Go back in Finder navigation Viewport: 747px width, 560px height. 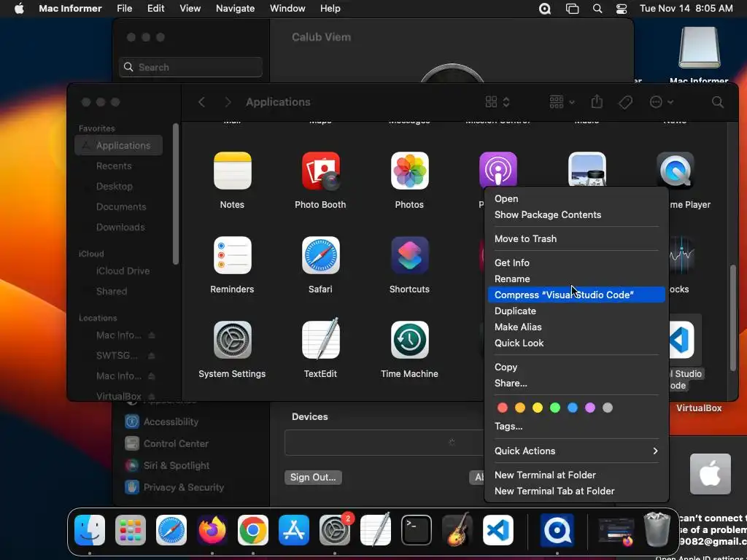pyautogui.click(x=201, y=102)
